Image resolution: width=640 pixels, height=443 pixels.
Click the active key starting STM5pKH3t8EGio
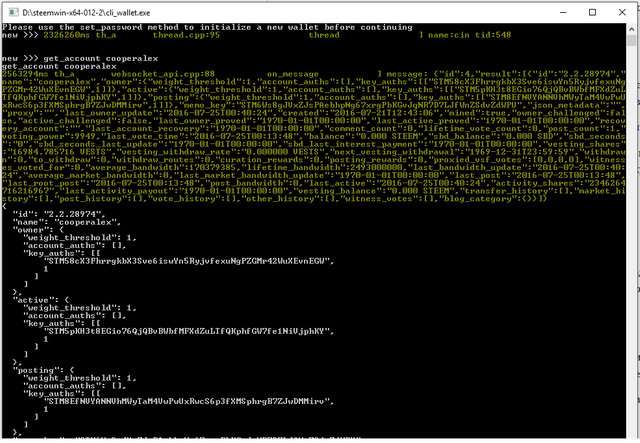(x=189, y=332)
